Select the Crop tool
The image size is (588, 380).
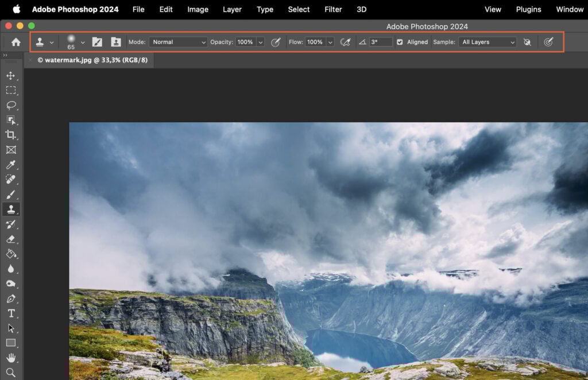pos(11,135)
